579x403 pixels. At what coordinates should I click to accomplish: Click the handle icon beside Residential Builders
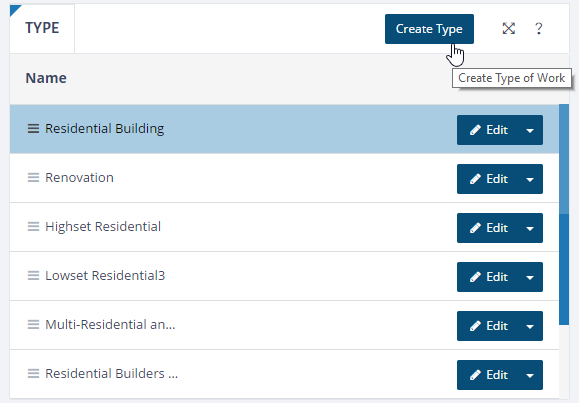click(33, 373)
